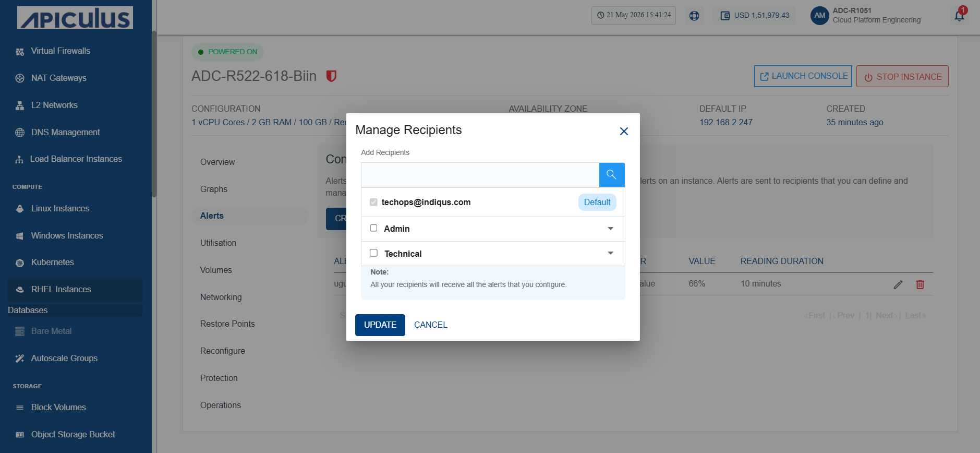Click the Autoscale Groups icon
This screenshot has height=453, width=980.
20,359
